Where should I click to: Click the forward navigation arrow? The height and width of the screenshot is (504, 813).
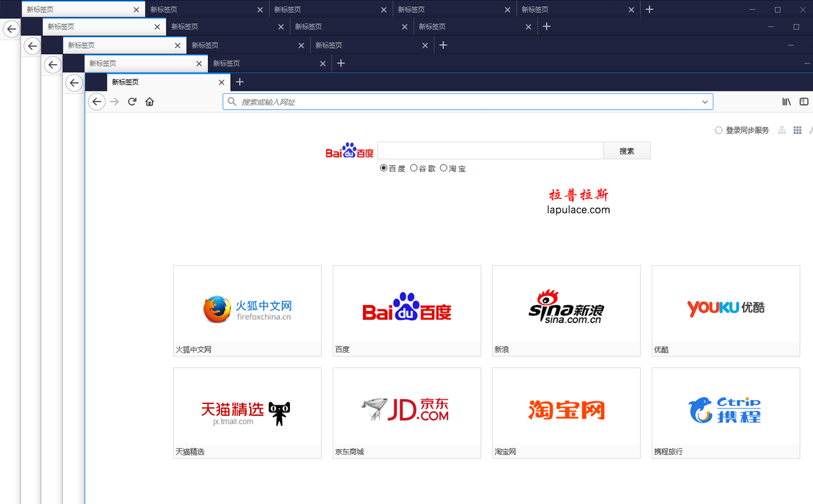pos(114,101)
